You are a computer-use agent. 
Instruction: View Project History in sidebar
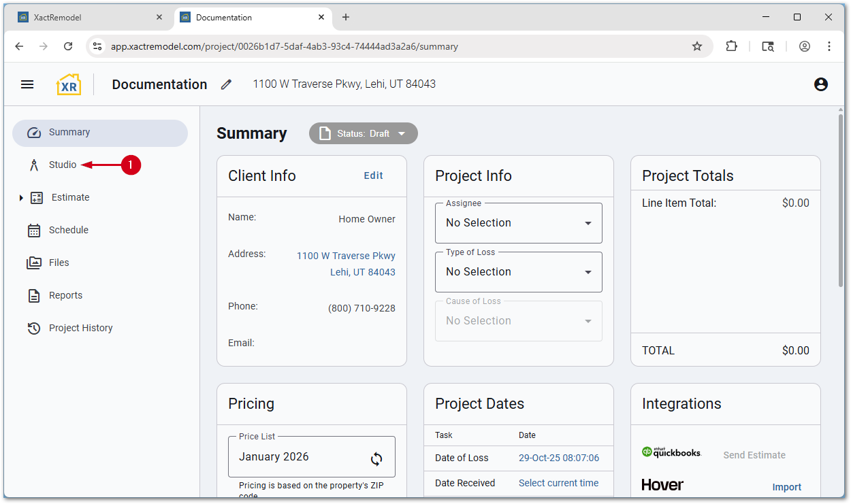tap(80, 328)
